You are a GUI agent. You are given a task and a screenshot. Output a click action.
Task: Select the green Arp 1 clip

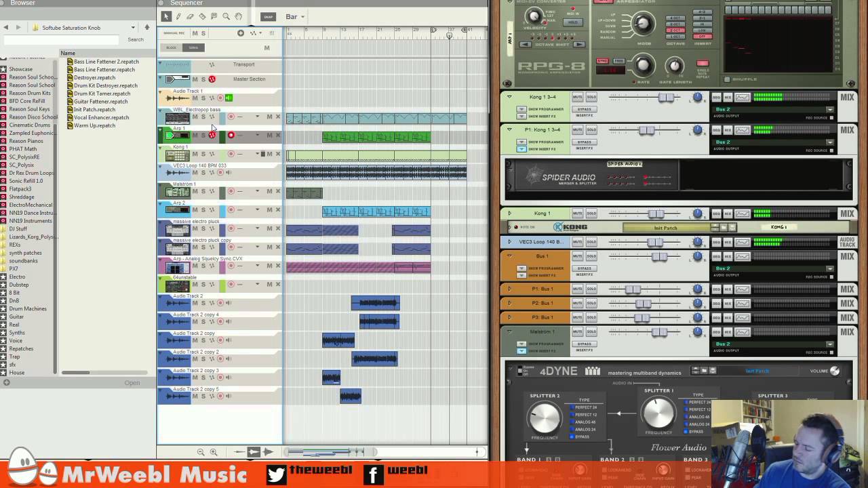[x=376, y=137]
